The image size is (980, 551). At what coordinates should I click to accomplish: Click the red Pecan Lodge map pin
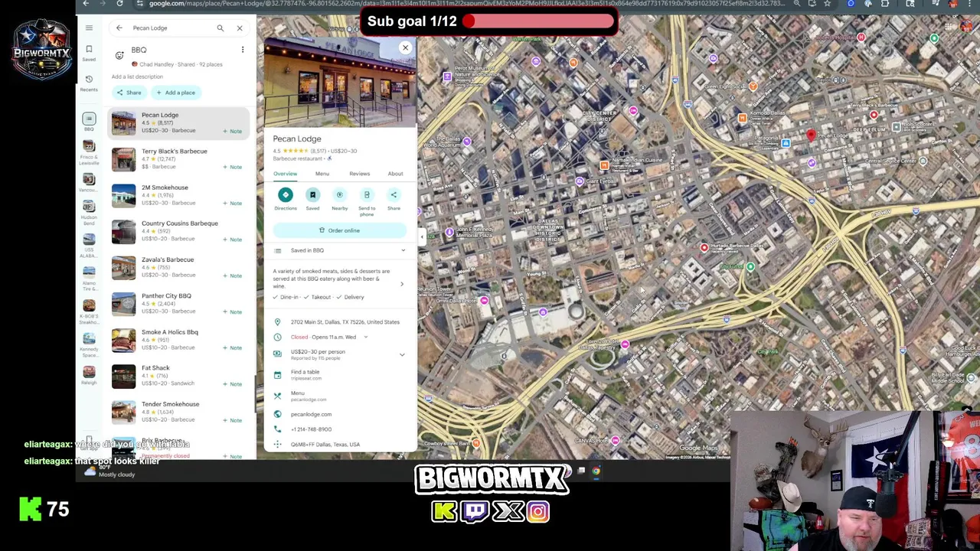point(811,136)
